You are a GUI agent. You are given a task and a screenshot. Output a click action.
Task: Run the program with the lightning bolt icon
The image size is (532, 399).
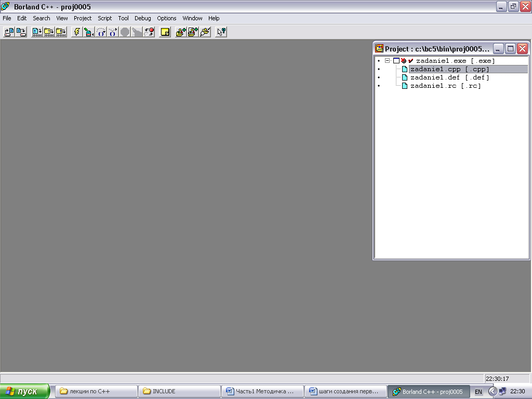point(77,32)
